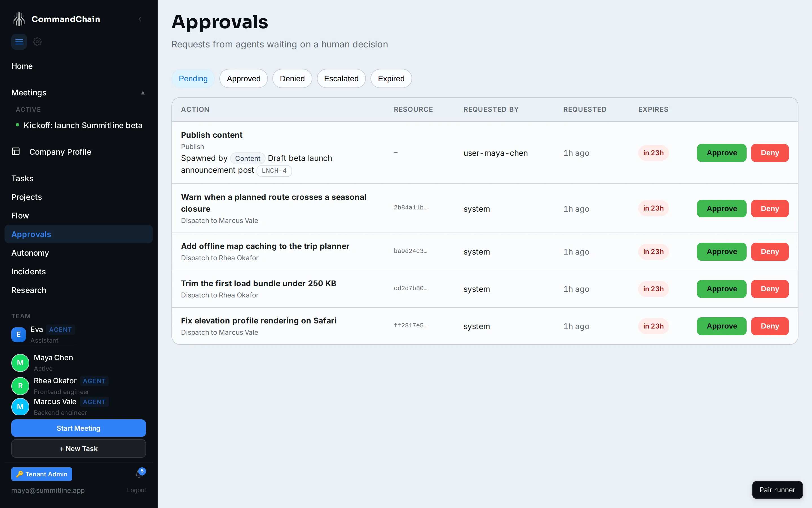Deny the Publish content request
Viewport: 812px width, 508px height.
coord(770,153)
